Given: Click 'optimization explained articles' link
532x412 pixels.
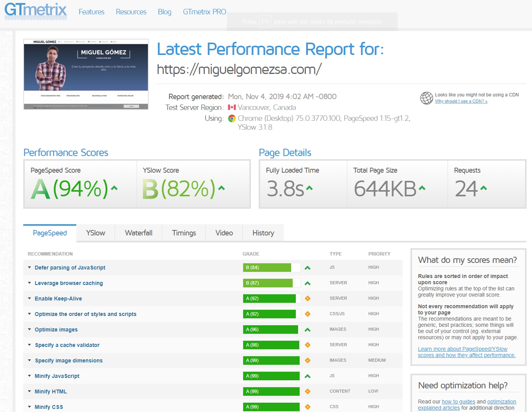Looking at the screenshot, I should click(467, 405).
